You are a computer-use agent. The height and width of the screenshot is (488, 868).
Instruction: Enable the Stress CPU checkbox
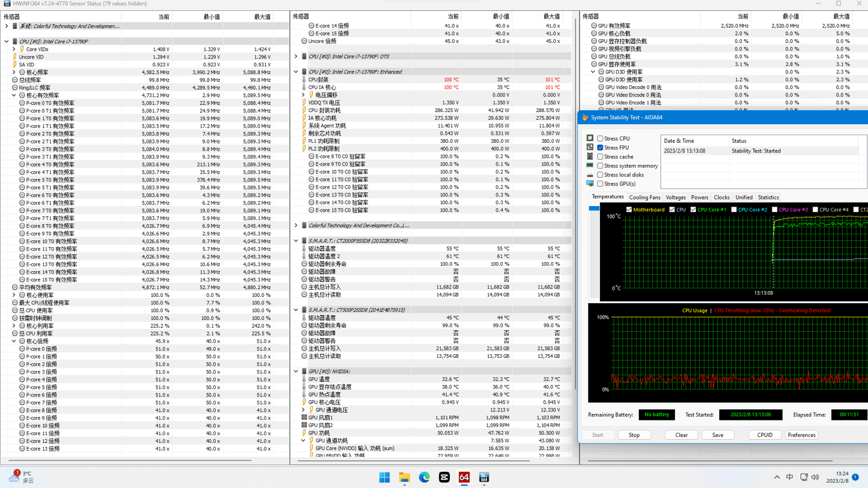(600, 139)
